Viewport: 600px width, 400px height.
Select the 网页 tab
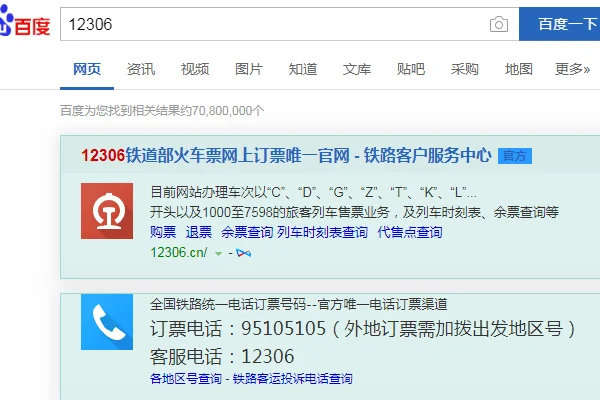87,69
